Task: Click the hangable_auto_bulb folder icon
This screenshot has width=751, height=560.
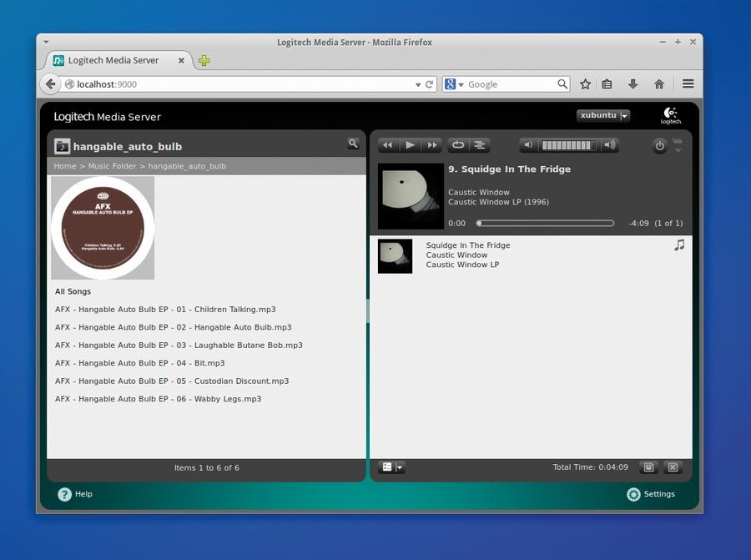Action: point(63,146)
